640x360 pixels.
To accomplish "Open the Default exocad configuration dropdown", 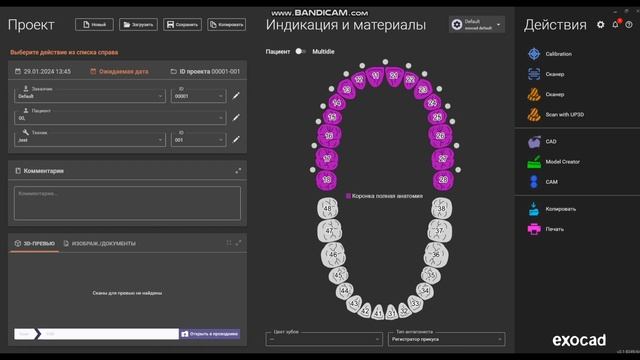I will point(477,24).
